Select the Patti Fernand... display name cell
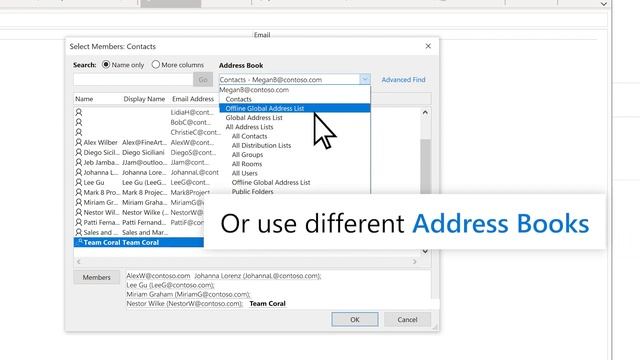Screen dimensions: 640x360 point(144,222)
